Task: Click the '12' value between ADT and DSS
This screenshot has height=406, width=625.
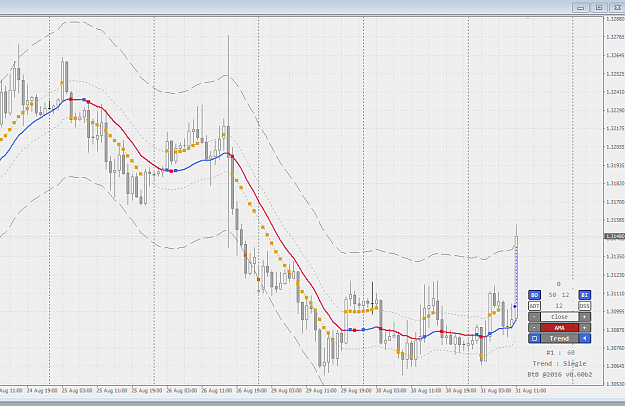Action: point(559,306)
